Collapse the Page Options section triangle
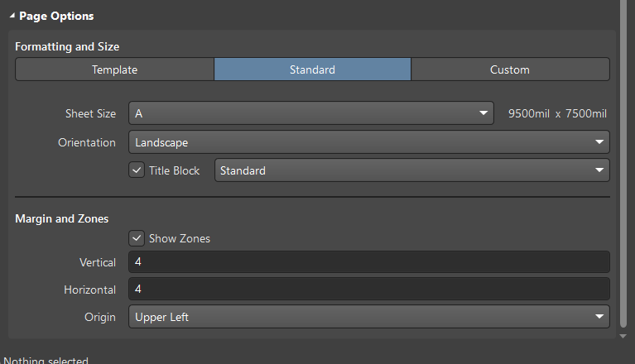The image size is (635, 364). tap(12, 16)
